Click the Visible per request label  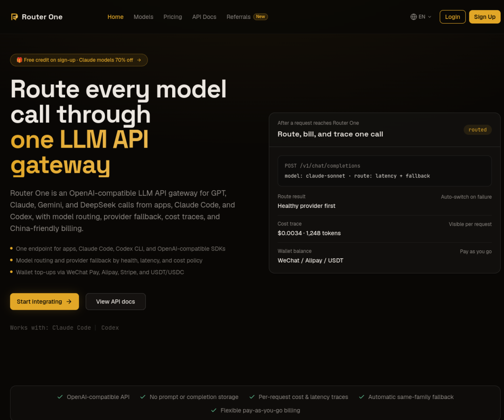(x=470, y=224)
